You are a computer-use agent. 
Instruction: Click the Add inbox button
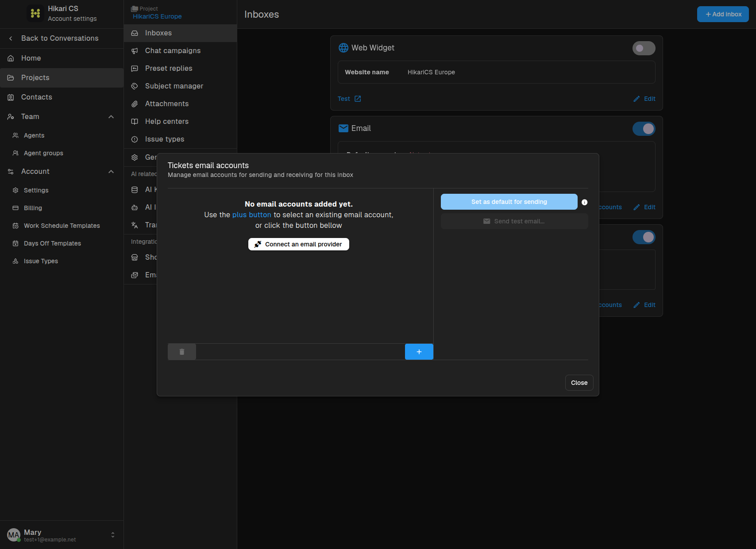coord(723,14)
